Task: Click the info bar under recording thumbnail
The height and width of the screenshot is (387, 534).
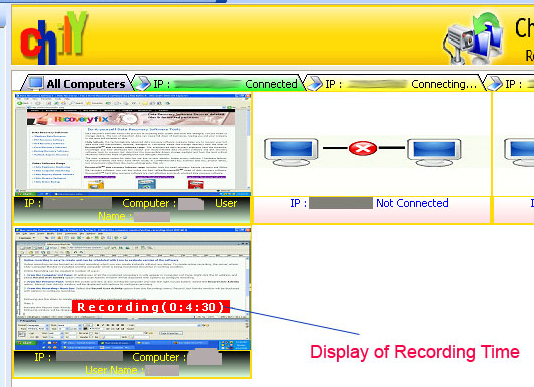Action: 132,364
